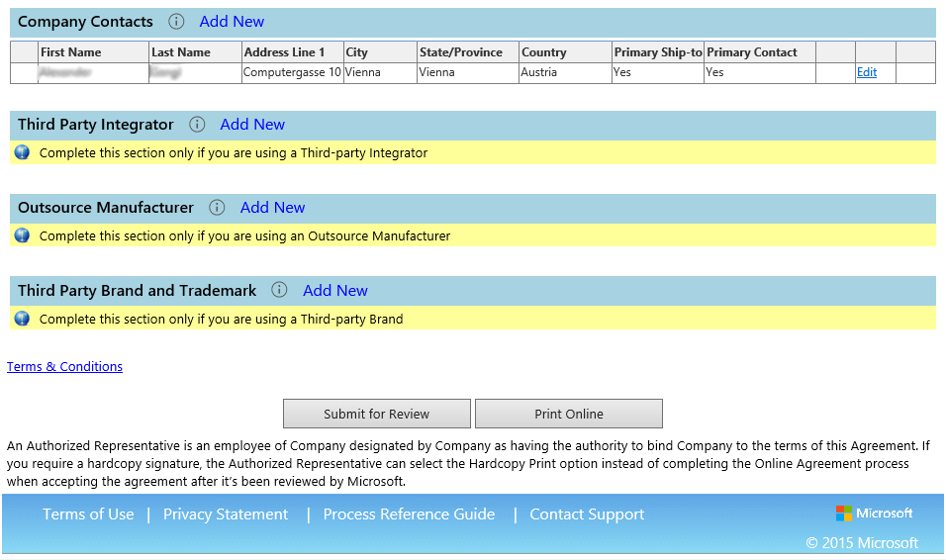Image resolution: width=946 pixels, height=560 pixels.
Task: Click the Microsoft logo in footer
Action: 874,513
